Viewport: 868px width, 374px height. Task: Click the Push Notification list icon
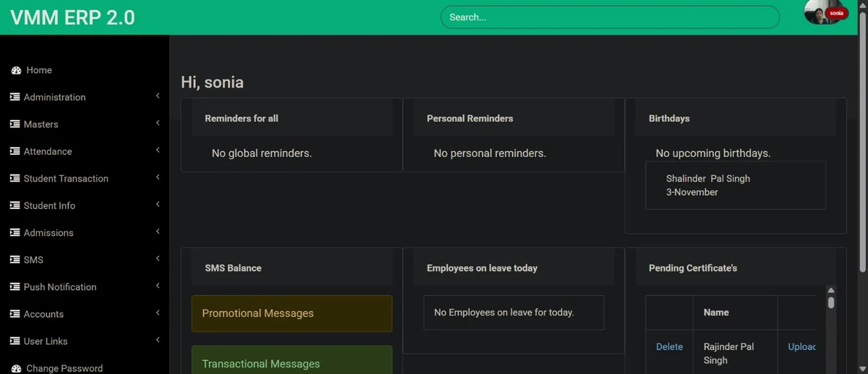click(x=14, y=287)
